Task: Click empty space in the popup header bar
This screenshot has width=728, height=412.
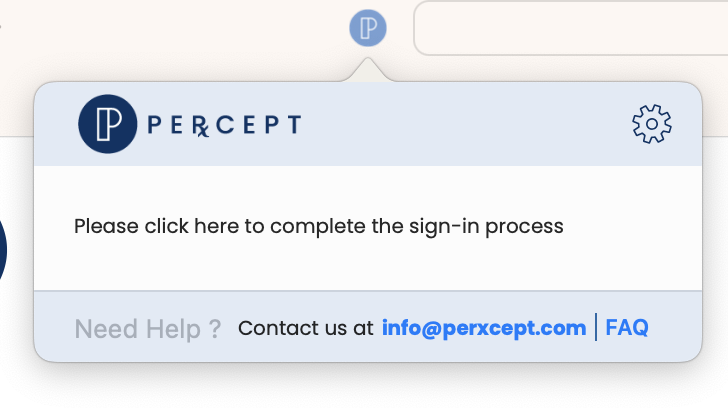Action: [464, 124]
